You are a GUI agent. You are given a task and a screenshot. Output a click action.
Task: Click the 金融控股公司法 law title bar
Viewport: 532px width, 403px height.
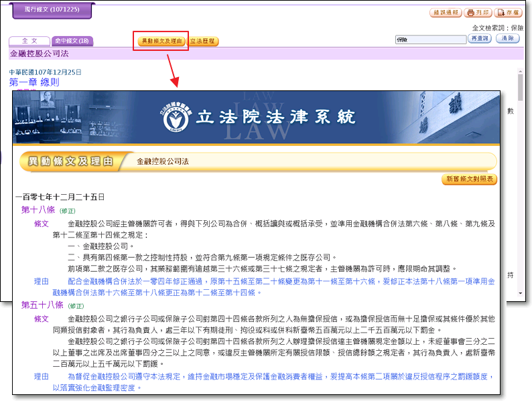39,54
